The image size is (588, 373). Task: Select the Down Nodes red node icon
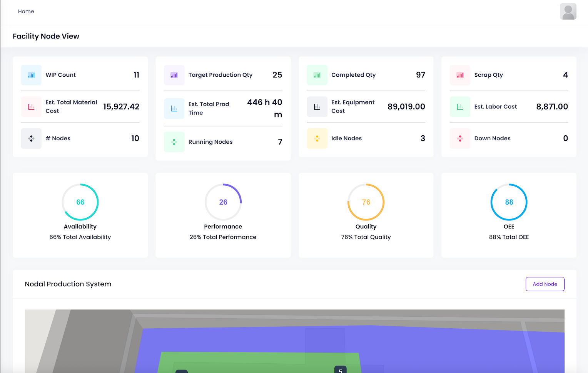pos(460,138)
